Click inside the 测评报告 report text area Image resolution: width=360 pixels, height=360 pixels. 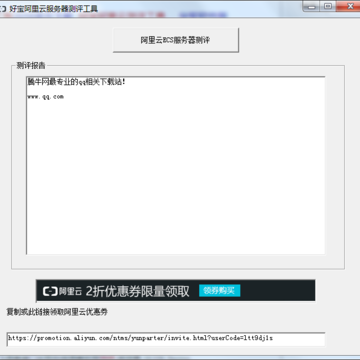[x=175, y=165]
